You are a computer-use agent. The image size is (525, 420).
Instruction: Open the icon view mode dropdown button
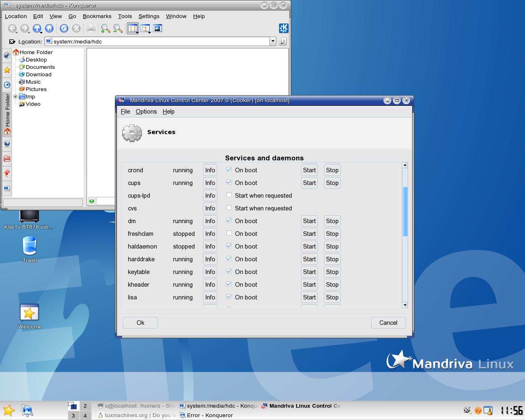pyautogui.click(x=133, y=28)
